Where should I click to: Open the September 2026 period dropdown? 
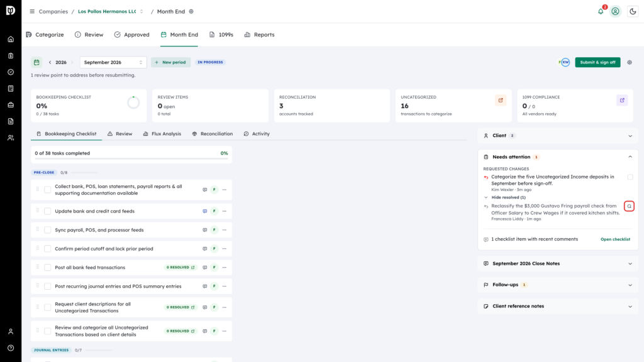(113, 62)
